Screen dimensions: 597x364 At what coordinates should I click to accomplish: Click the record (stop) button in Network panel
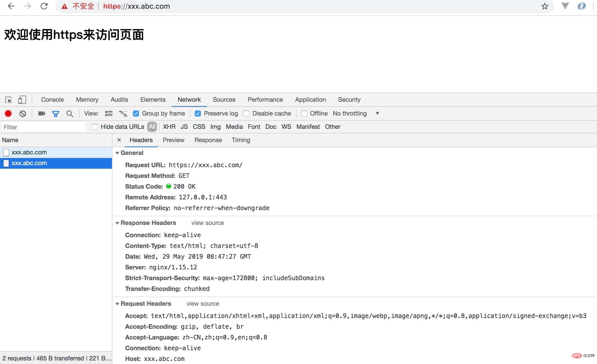[8, 113]
